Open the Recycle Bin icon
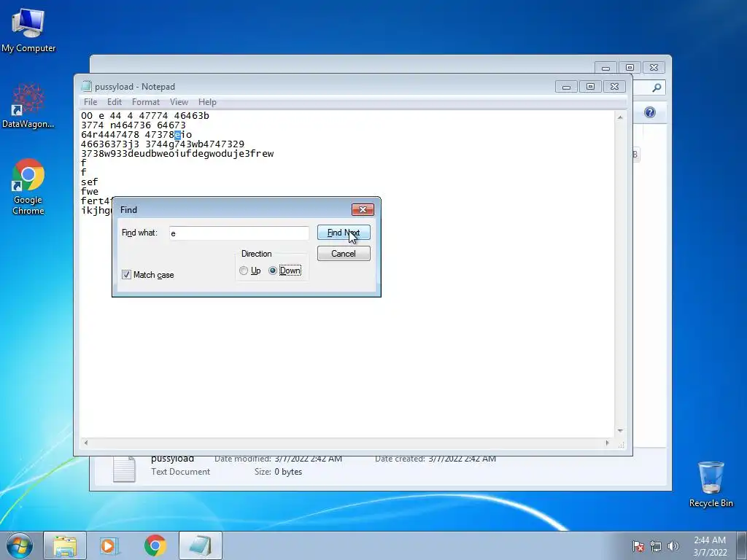This screenshot has height=560, width=747. [711, 484]
